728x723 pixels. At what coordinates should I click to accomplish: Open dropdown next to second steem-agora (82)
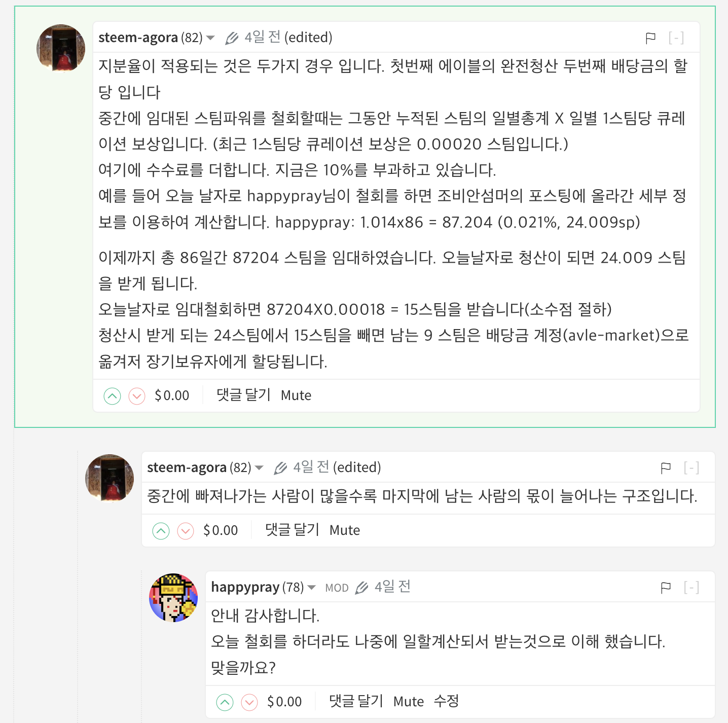pos(259,468)
